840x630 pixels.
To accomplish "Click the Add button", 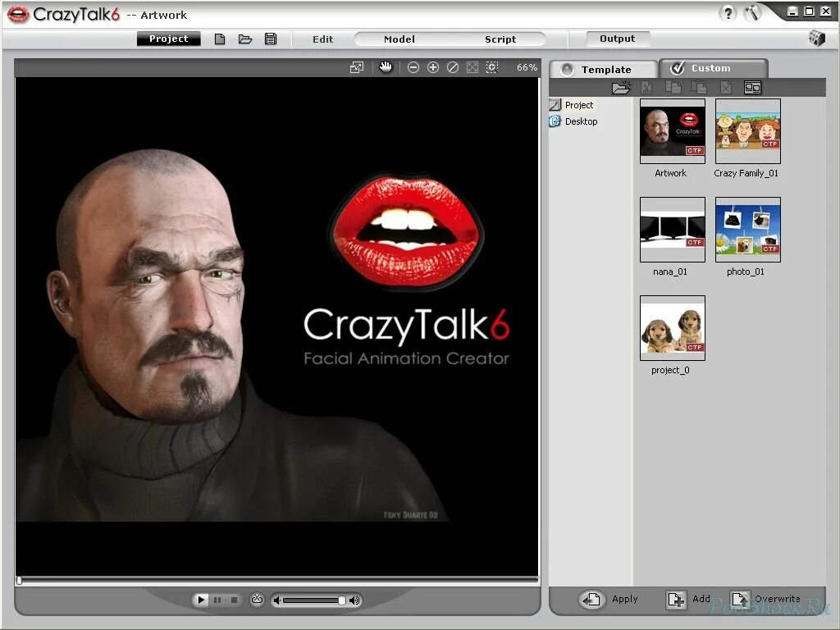I will coord(691,599).
